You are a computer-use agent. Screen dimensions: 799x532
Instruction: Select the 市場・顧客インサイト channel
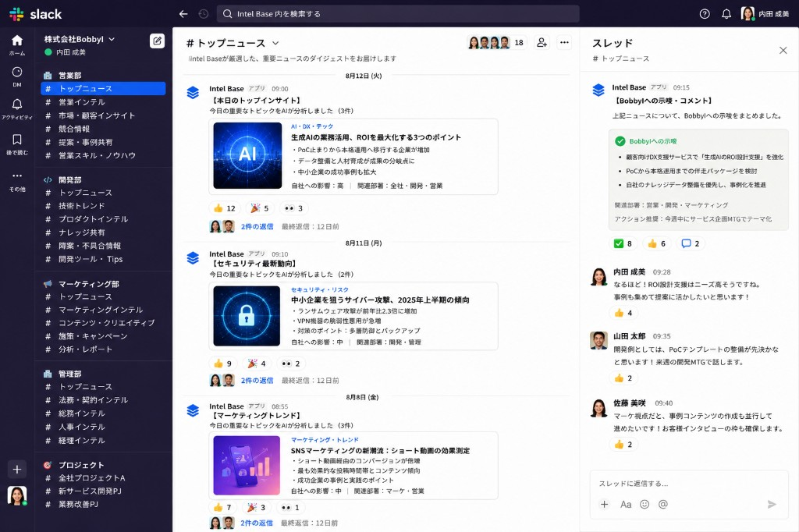click(x=103, y=115)
